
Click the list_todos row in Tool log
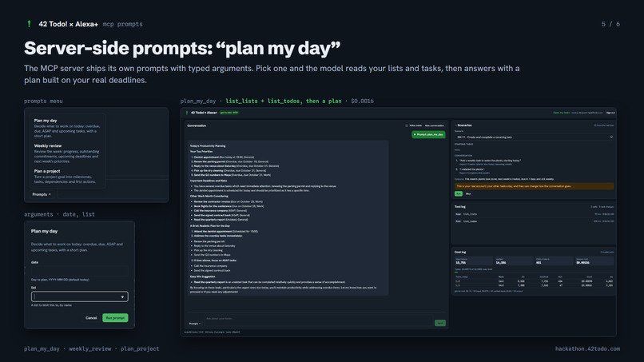(534, 221)
